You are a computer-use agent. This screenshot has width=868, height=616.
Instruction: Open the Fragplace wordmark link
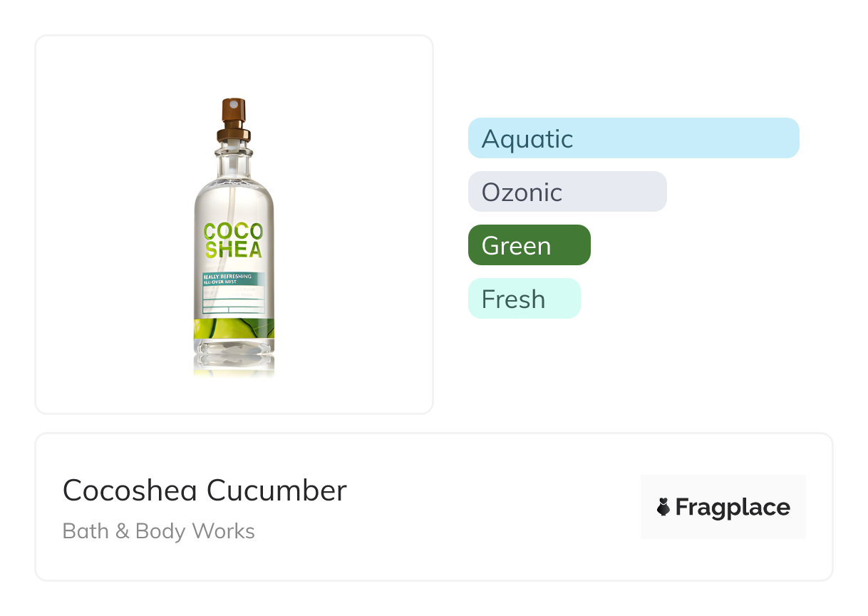click(x=732, y=508)
